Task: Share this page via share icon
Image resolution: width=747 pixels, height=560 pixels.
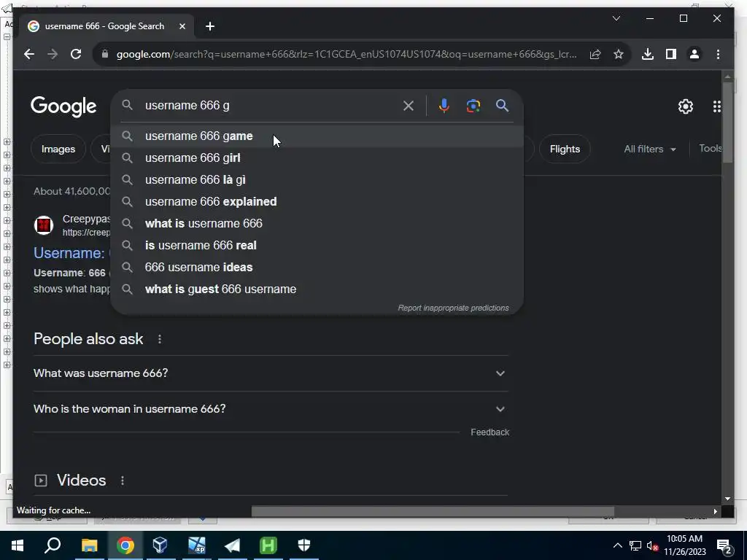Action: click(x=595, y=54)
